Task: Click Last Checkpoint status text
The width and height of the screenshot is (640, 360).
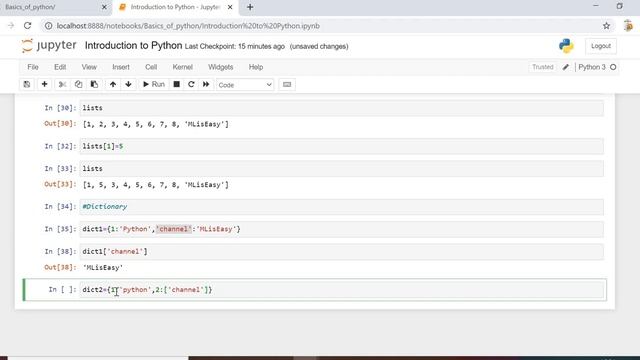Action: (x=235, y=47)
